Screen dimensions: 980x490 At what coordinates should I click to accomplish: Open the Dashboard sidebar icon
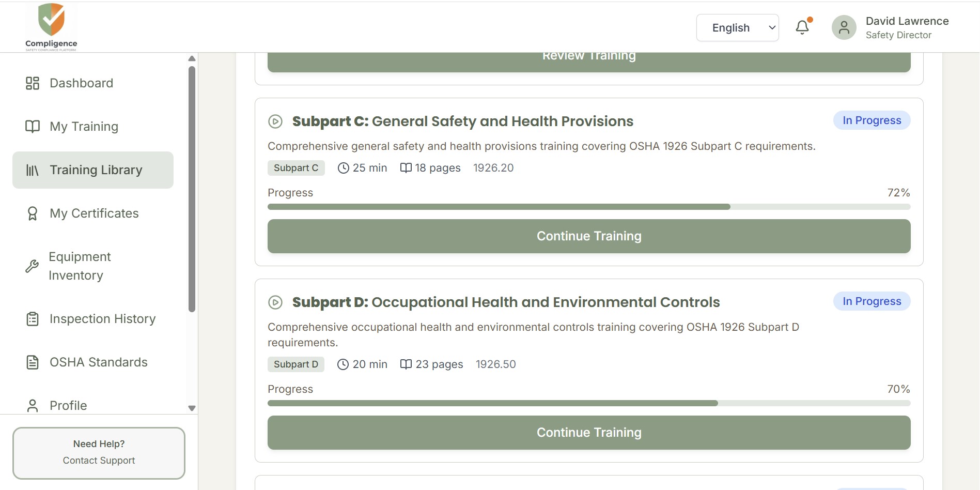[x=33, y=83]
